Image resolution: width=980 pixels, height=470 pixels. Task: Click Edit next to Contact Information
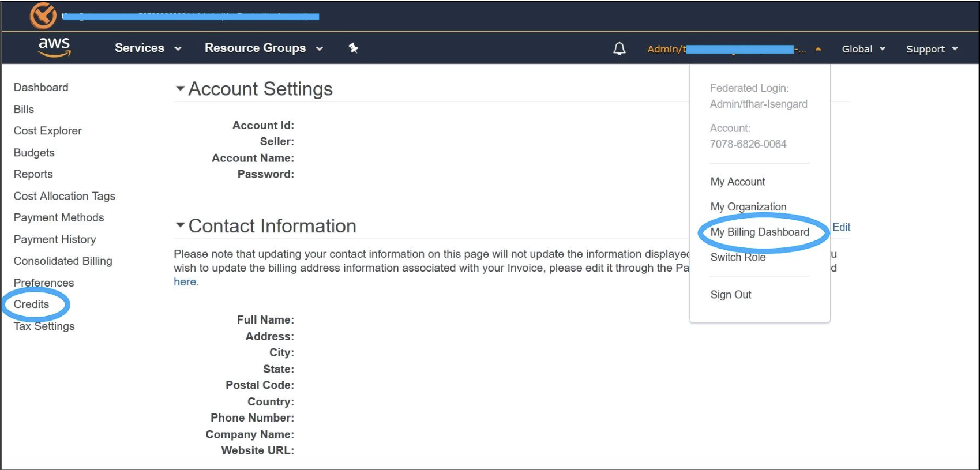pos(841,227)
